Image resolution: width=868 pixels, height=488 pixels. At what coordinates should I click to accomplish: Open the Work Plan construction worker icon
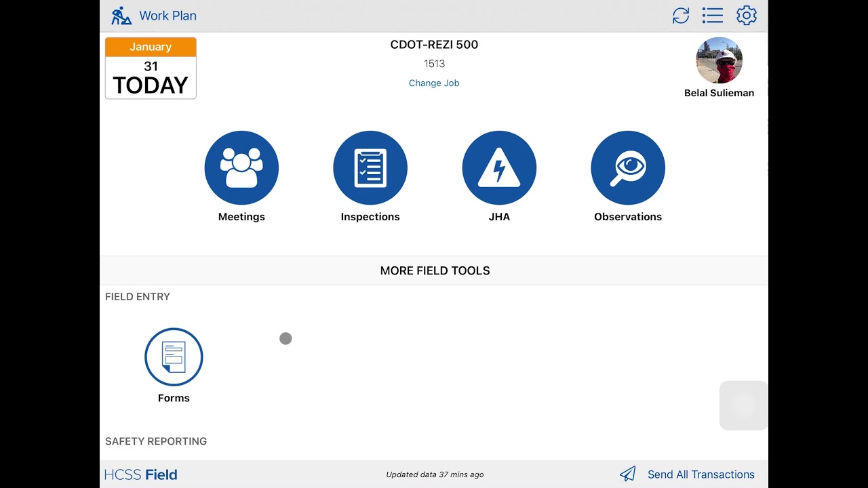(121, 16)
